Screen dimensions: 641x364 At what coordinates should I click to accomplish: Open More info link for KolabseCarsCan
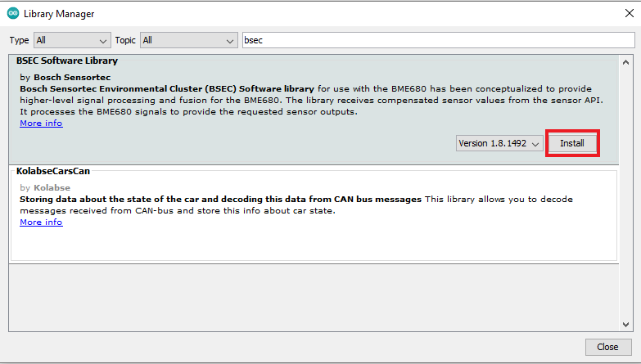[x=41, y=222]
